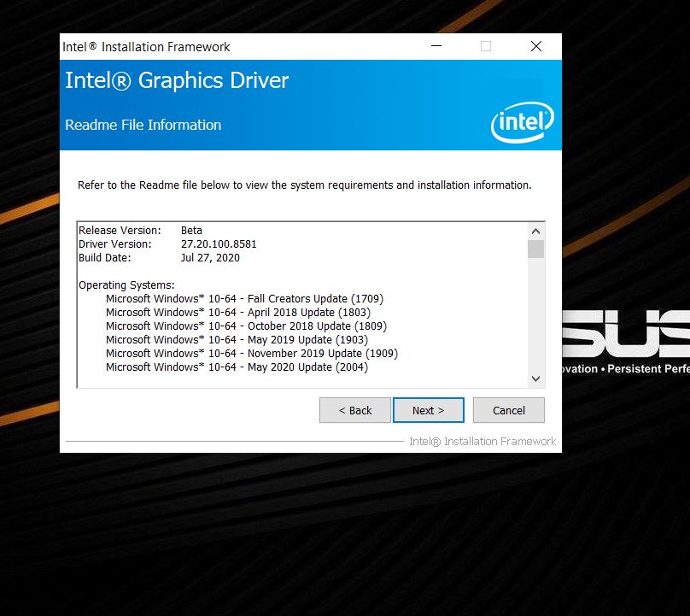Image resolution: width=690 pixels, height=616 pixels.
Task: Click the 'Refer to the Readme file' instruction text
Action: tap(305, 185)
